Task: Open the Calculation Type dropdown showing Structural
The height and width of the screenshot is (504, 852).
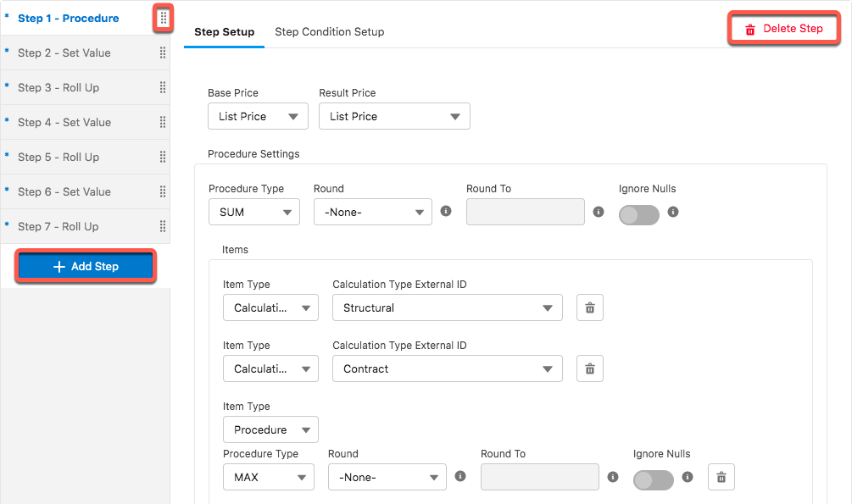Action: (x=447, y=307)
